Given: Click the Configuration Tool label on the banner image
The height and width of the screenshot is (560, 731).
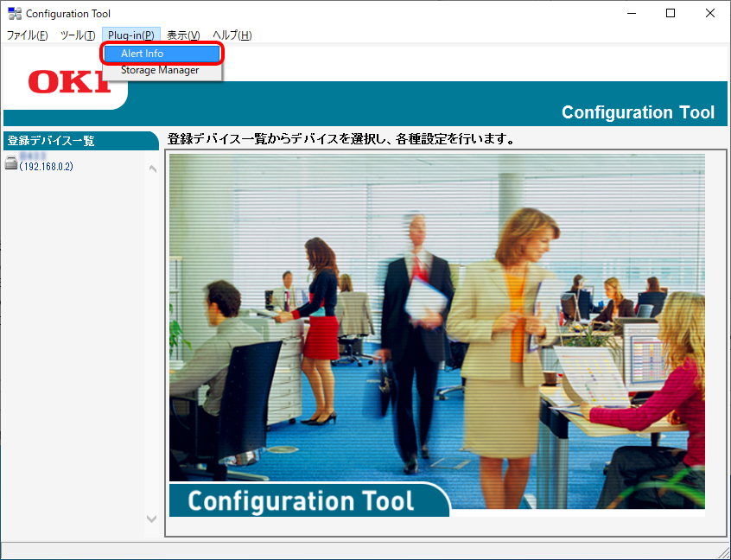Looking at the screenshot, I should (x=301, y=500).
